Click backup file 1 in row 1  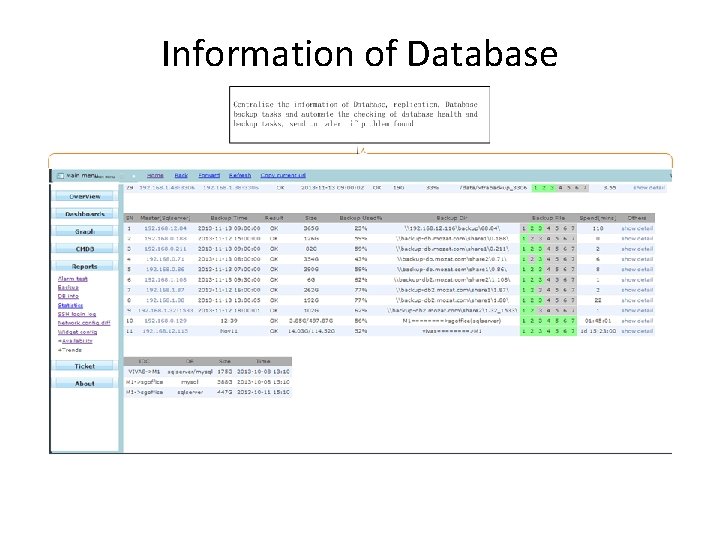click(x=524, y=228)
